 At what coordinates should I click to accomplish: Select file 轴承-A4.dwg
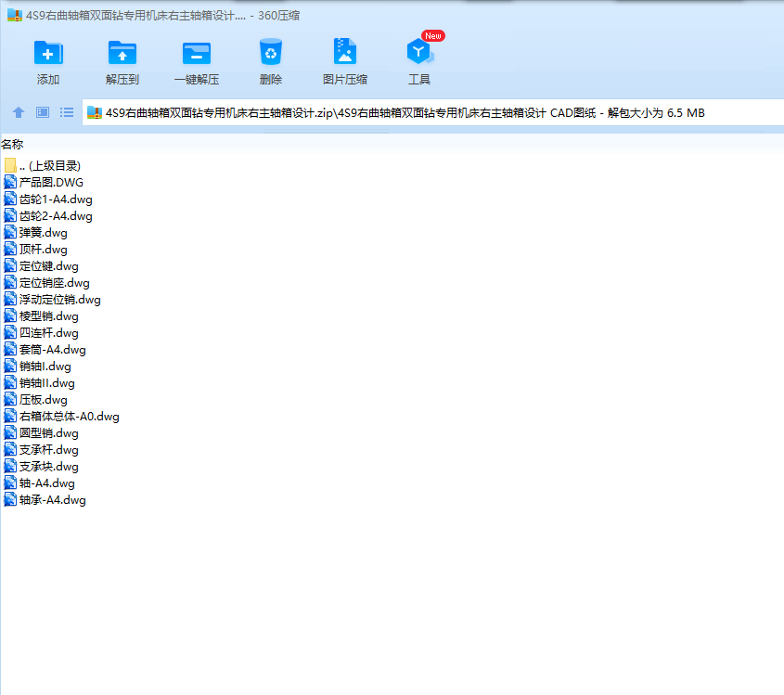tap(45, 500)
